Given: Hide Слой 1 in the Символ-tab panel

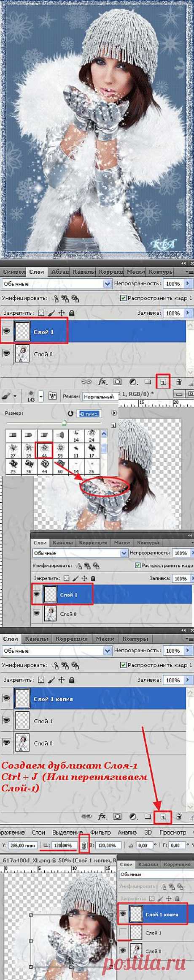Looking at the screenshot, I should click(x=6, y=331).
